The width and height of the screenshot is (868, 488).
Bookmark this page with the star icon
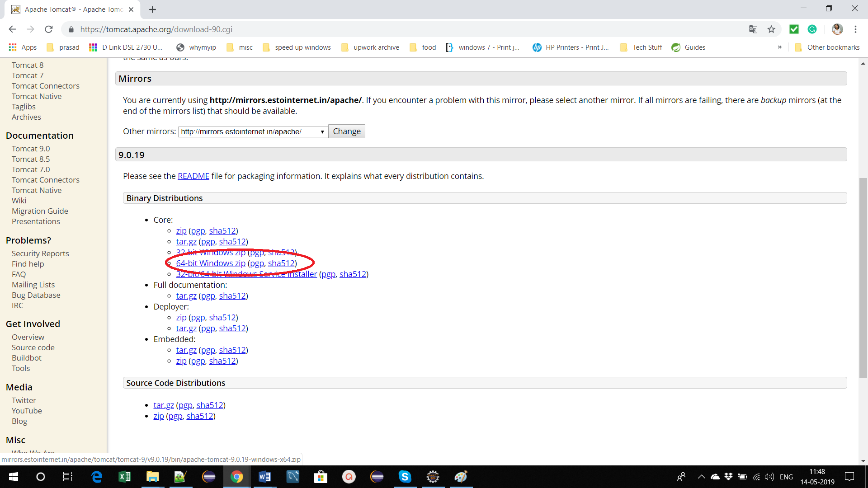tap(771, 29)
